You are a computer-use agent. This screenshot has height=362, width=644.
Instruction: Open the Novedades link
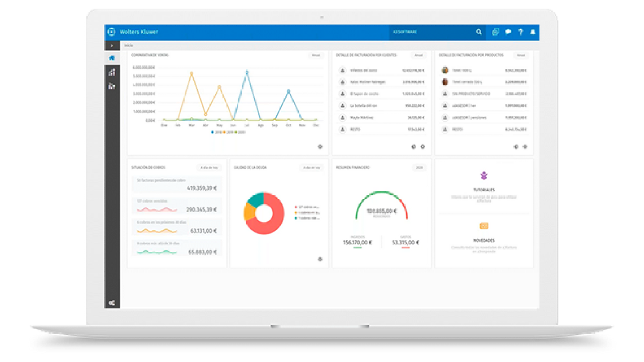(x=484, y=240)
